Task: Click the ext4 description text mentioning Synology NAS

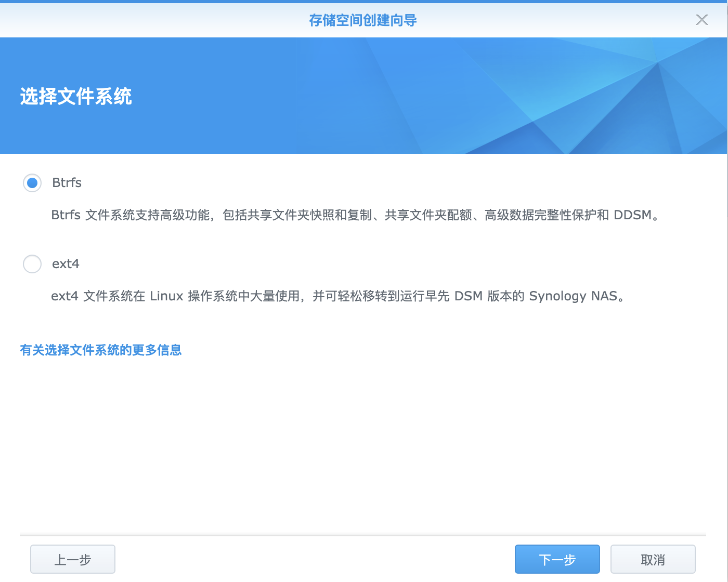Action: pyautogui.click(x=338, y=296)
